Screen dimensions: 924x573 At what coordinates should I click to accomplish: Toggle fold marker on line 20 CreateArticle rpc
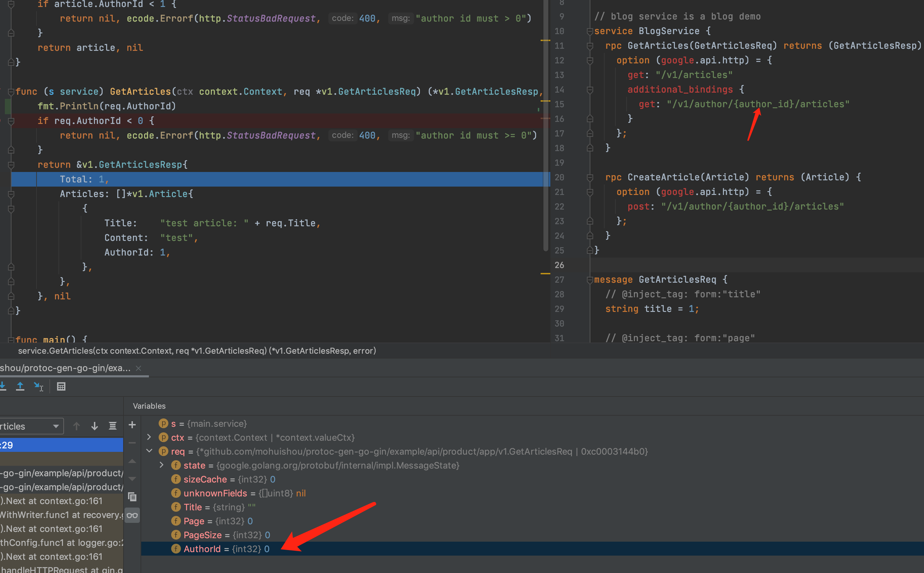590,177
